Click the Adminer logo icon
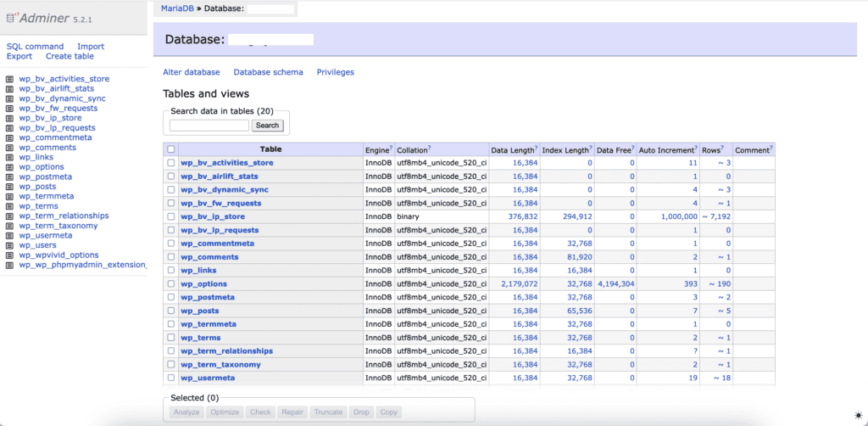868x426 pixels. (x=12, y=18)
